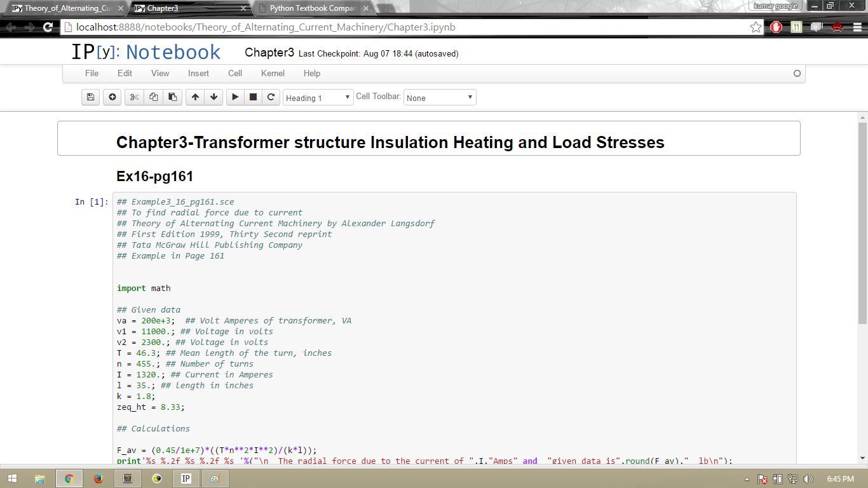Insert cell below using plus icon
This screenshot has height=488, width=868.
pyautogui.click(x=112, y=97)
